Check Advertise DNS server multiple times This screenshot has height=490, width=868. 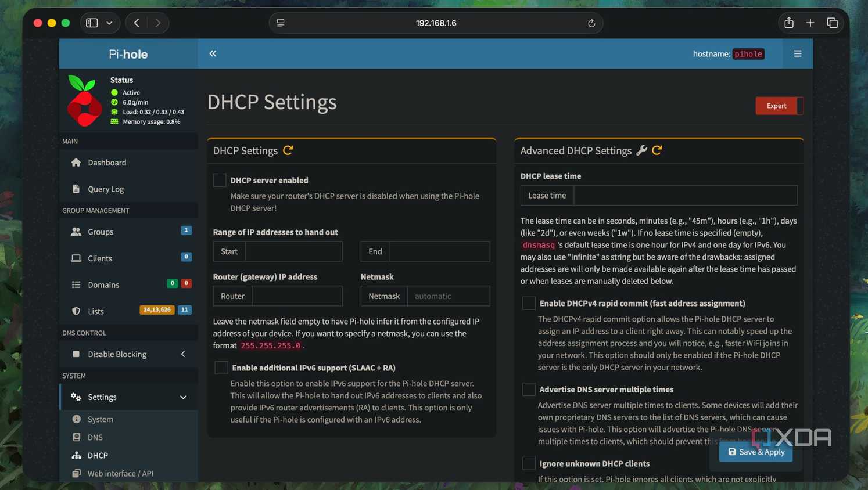[529, 390]
